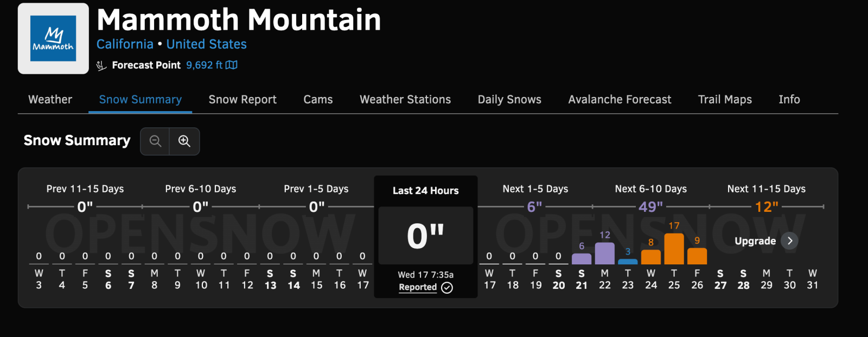Click the purple 12-inch snowfall bar for Monday 22

tap(605, 254)
